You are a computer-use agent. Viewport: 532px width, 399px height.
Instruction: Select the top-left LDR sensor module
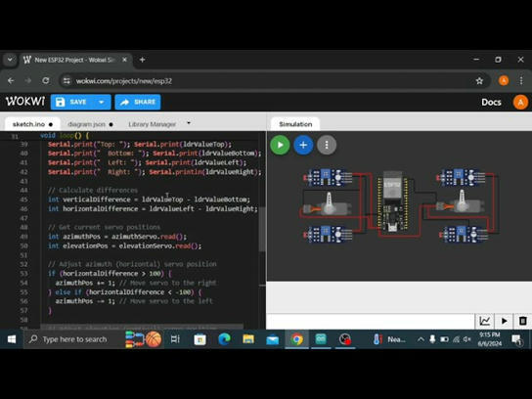click(328, 177)
